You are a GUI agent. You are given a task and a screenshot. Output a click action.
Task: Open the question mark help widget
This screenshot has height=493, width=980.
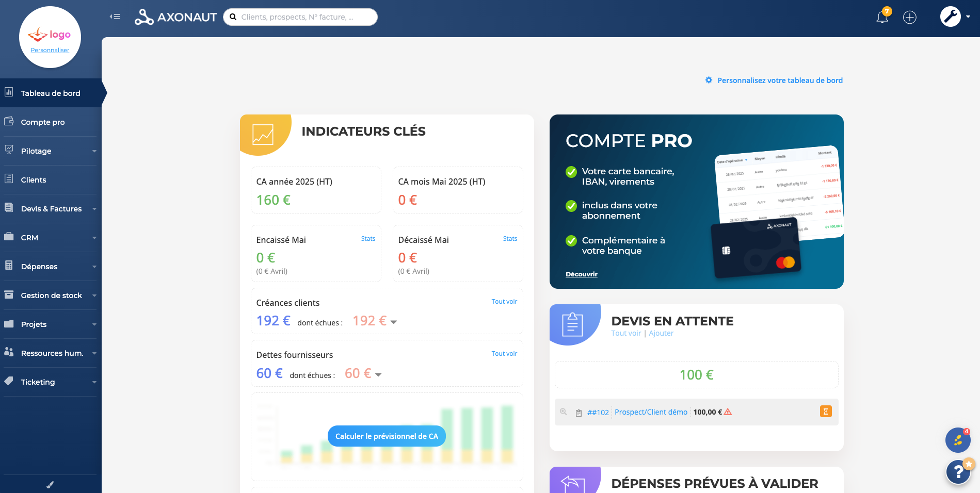coord(958,471)
